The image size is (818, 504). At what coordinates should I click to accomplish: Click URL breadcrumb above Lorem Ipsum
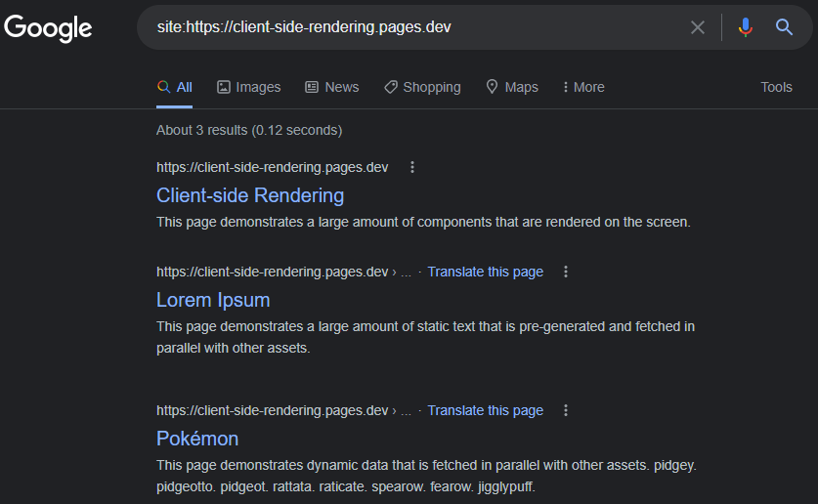tap(283, 272)
